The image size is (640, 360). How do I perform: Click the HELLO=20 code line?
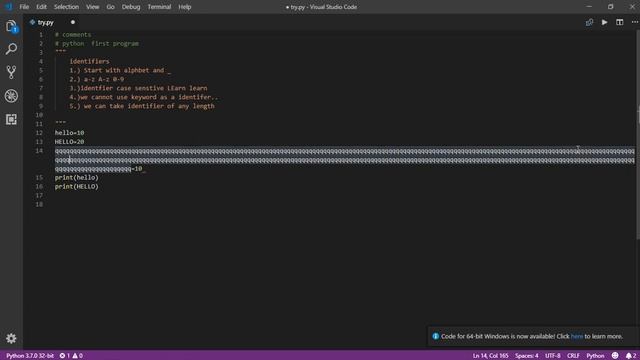click(x=69, y=142)
